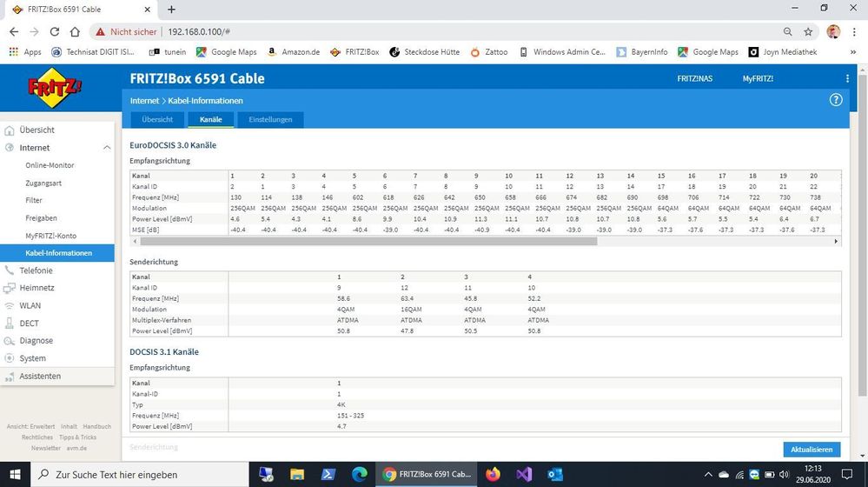Screen dimensions: 868x487
Task: Reload the page in Chrome
Action: click(x=54, y=31)
